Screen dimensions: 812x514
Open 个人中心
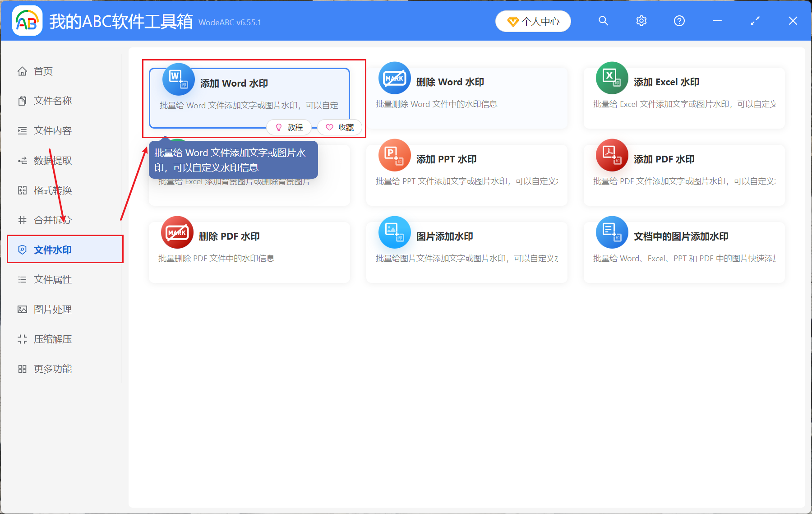533,21
